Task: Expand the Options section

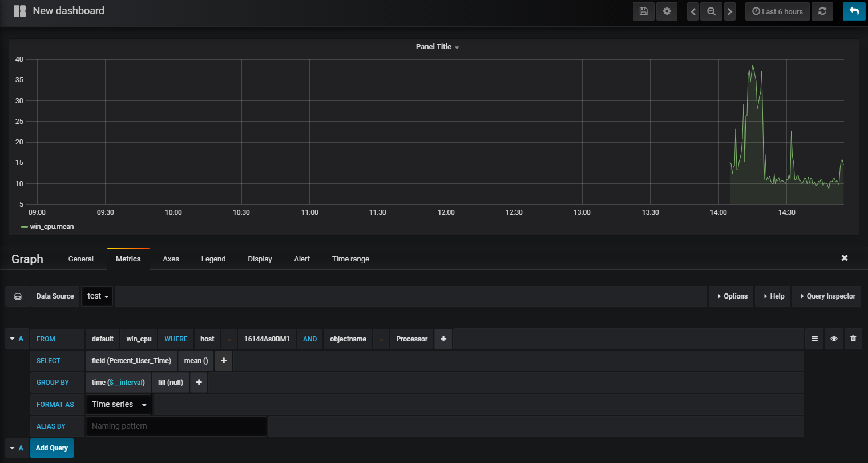Action: pos(732,296)
